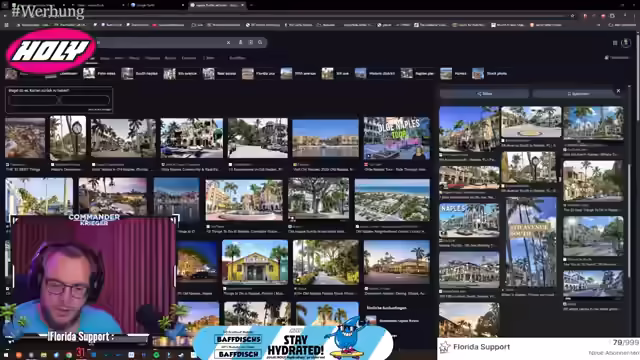
Task: Clear the search box with the X icon
Action: [229, 42]
